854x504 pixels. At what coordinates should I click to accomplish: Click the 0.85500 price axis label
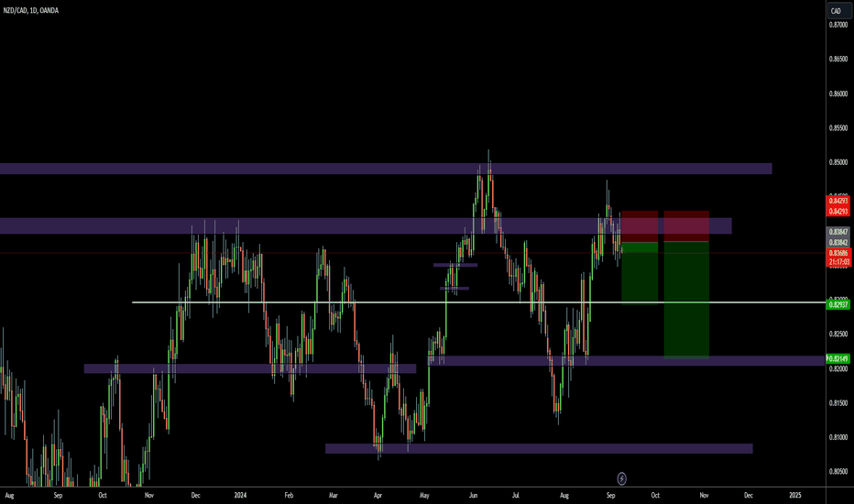(x=838, y=128)
